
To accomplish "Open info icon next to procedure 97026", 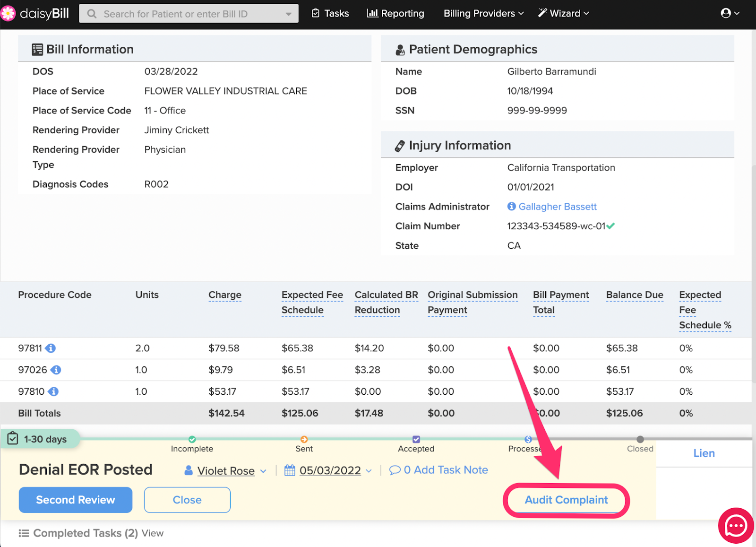I will (x=56, y=370).
